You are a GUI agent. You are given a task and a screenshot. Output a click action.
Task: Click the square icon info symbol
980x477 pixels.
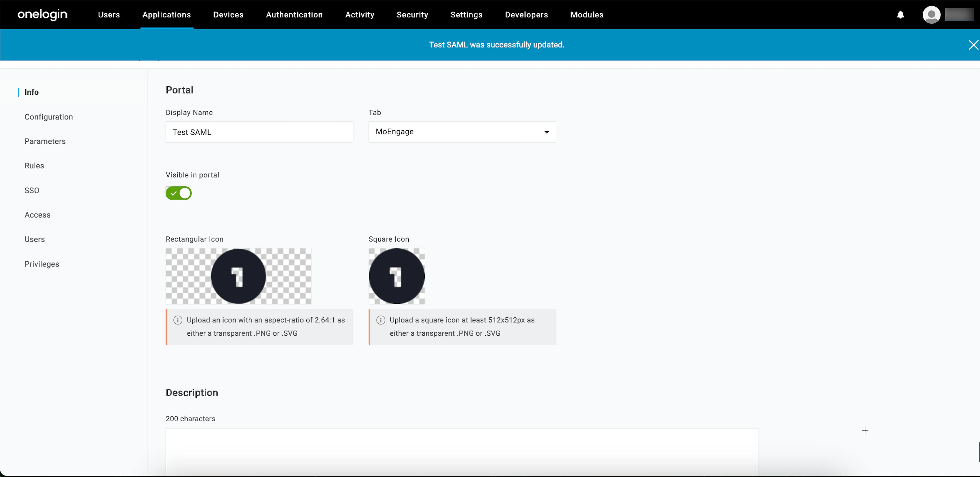(x=380, y=320)
